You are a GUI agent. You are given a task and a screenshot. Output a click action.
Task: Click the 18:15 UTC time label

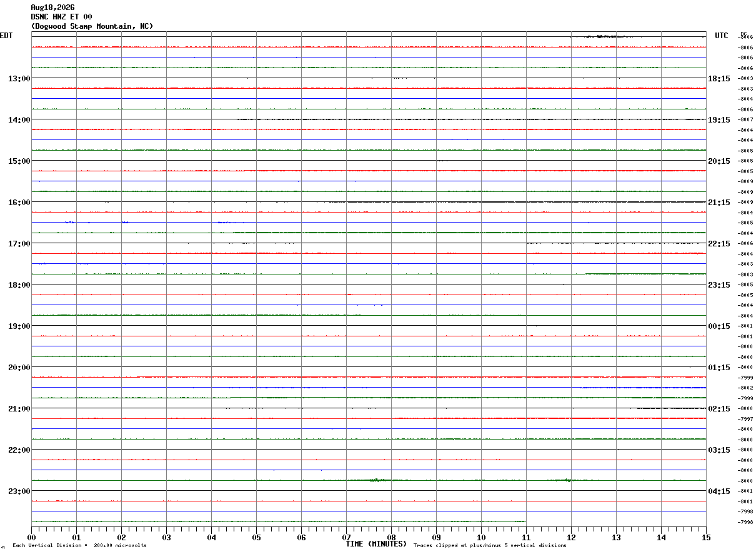coord(719,78)
